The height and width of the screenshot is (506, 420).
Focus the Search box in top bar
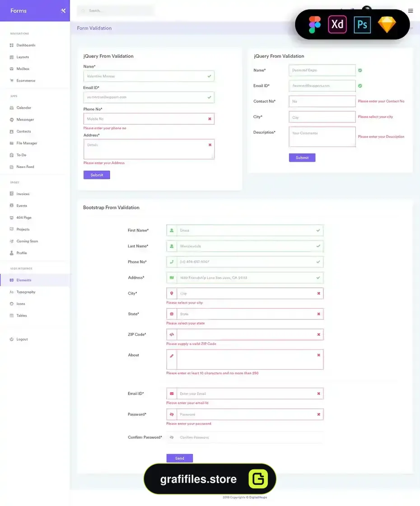coord(116,11)
